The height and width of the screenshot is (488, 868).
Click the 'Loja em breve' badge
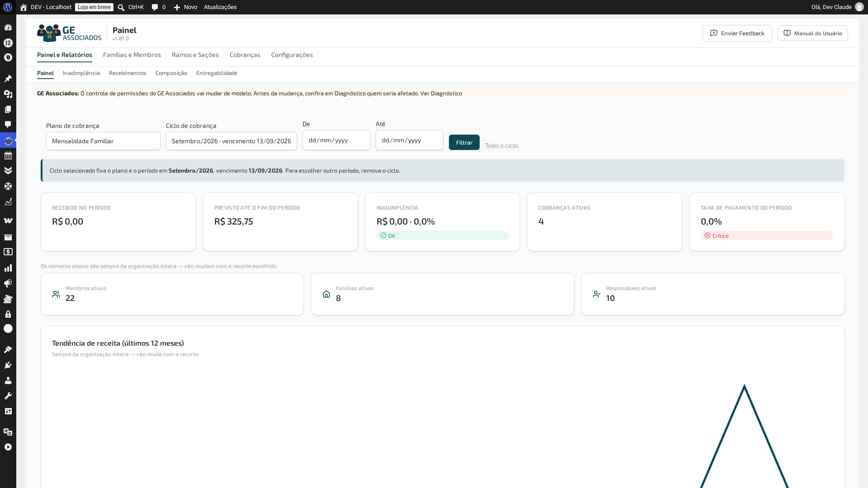(x=94, y=7)
